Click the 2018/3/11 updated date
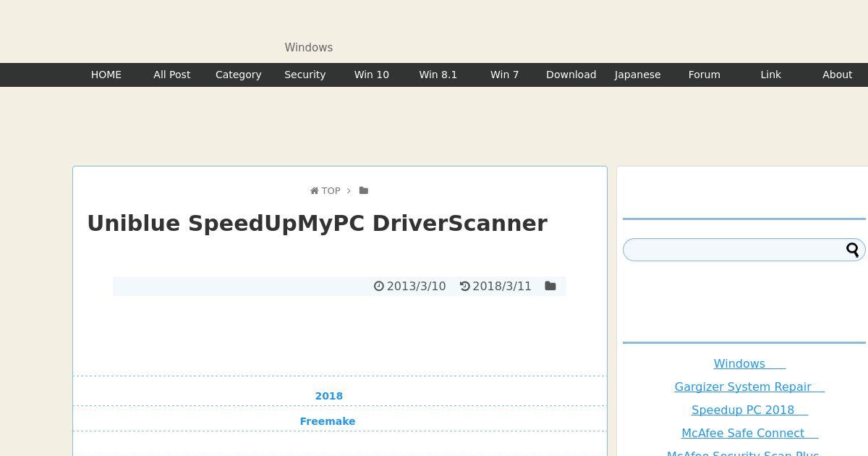The height and width of the screenshot is (456, 868). tap(502, 286)
